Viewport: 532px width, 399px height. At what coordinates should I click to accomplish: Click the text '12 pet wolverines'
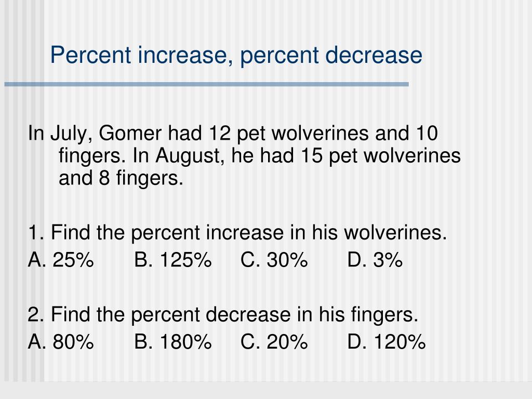click(x=288, y=133)
